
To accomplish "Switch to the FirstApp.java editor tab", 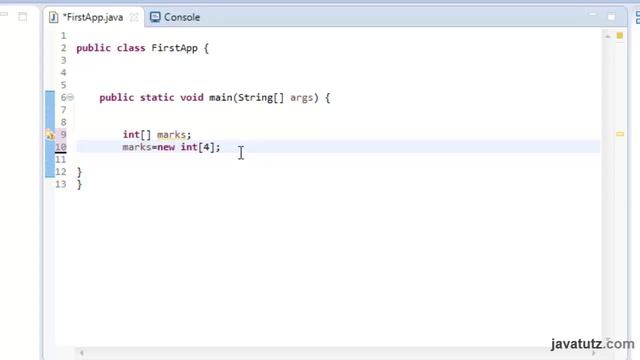I will click(x=93, y=17).
